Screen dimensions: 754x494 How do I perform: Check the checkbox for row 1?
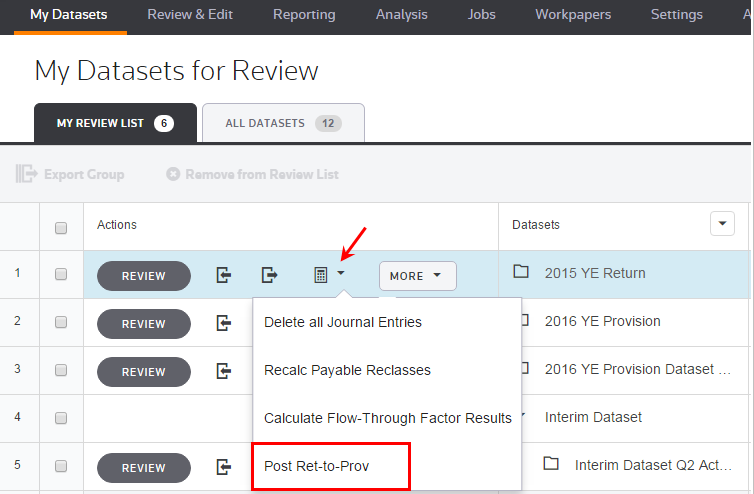pos(61,274)
